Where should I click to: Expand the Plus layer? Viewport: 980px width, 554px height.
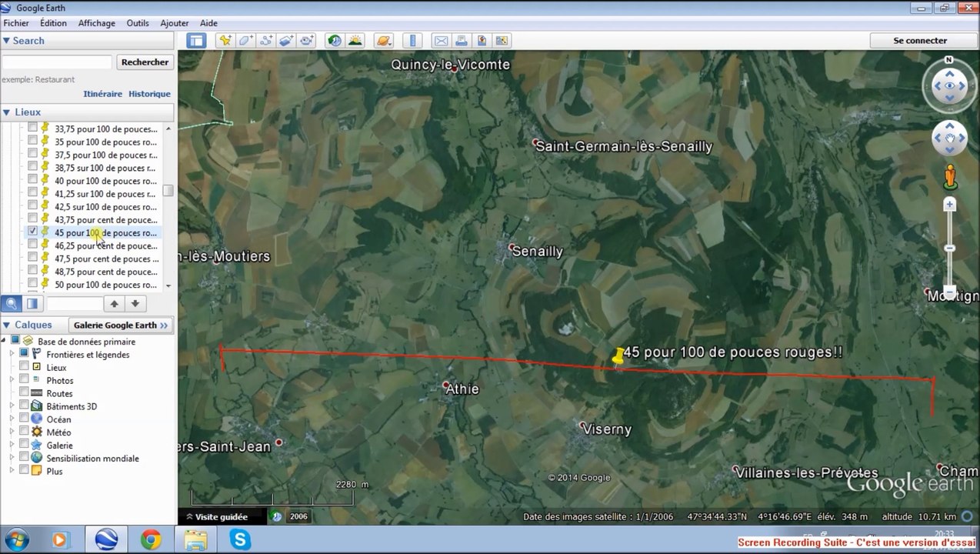coord(12,471)
